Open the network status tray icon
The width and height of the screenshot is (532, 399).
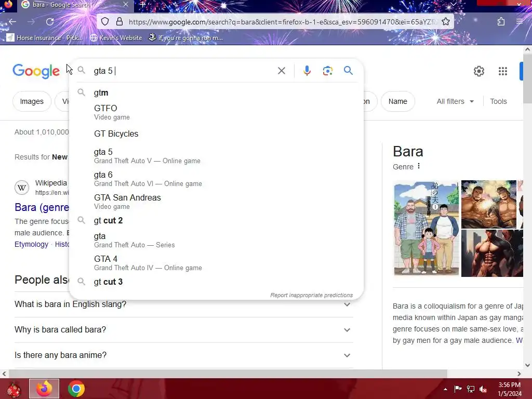(x=471, y=389)
